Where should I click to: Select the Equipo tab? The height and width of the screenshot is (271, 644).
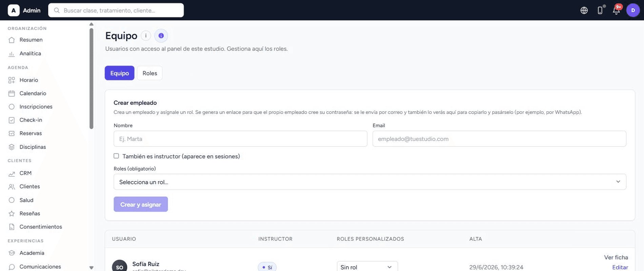[120, 73]
